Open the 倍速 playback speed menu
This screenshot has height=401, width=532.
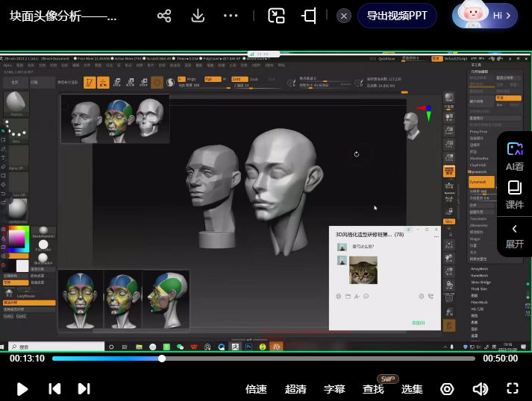[x=256, y=389]
